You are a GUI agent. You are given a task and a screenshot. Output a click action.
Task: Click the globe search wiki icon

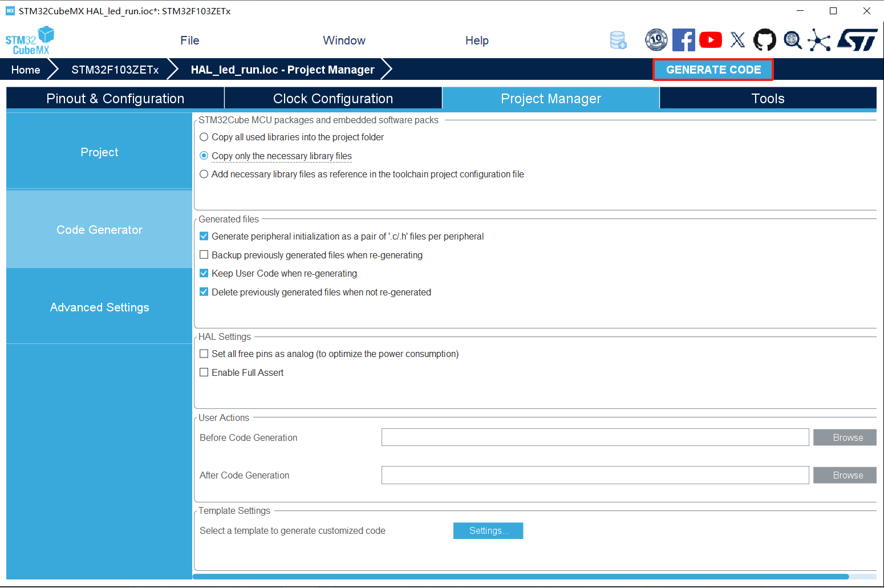click(792, 40)
